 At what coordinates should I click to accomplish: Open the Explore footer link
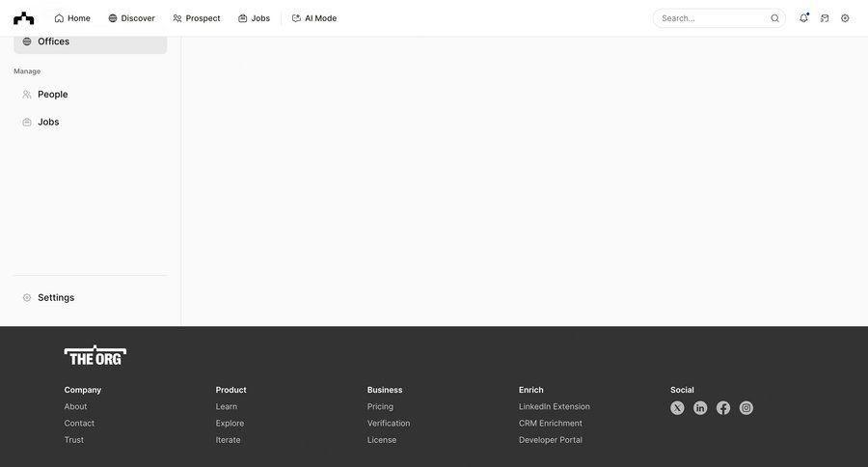(230, 424)
